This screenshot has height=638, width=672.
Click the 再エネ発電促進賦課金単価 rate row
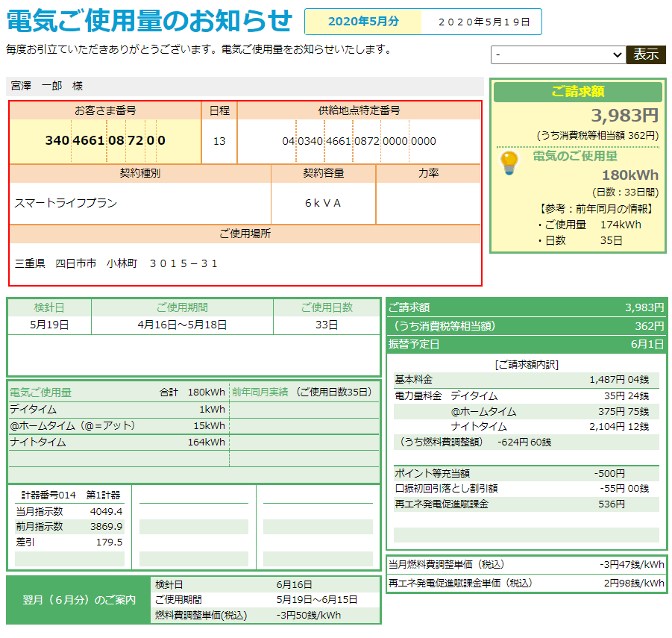click(526, 583)
